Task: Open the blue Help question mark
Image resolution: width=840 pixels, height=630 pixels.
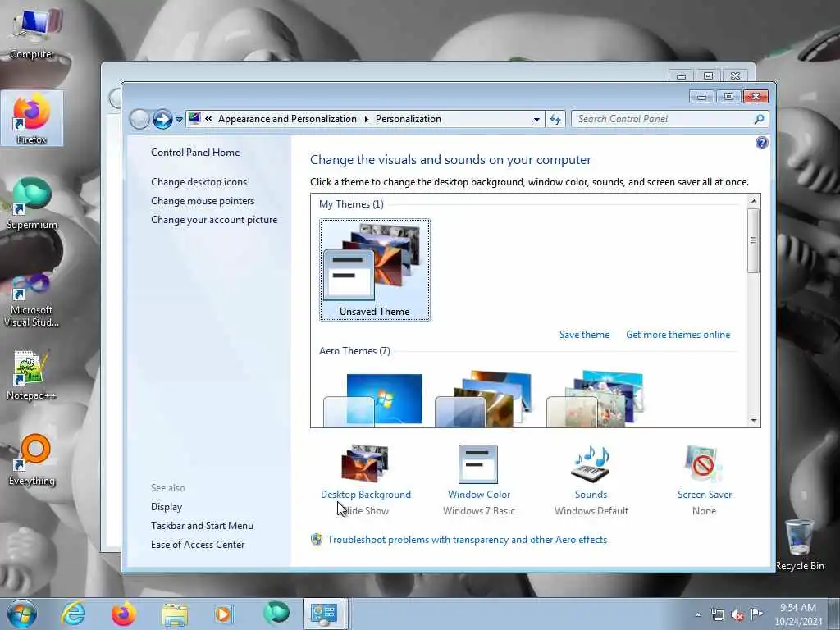Action: [x=761, y=143]
